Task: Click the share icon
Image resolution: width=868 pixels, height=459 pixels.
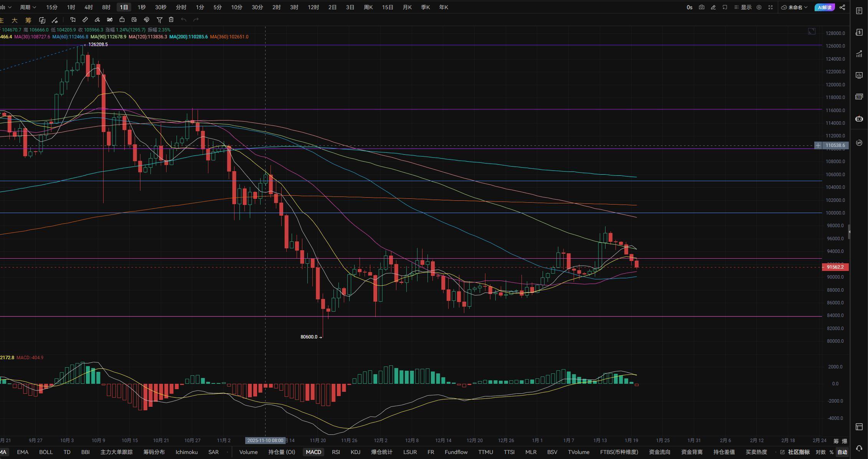Action: click(x=842, y=7)
